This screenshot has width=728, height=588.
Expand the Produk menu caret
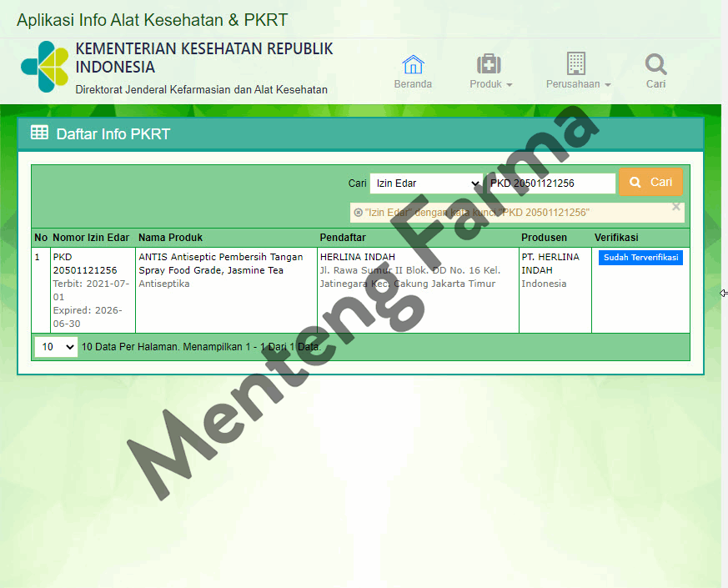[x=509, y=85]
